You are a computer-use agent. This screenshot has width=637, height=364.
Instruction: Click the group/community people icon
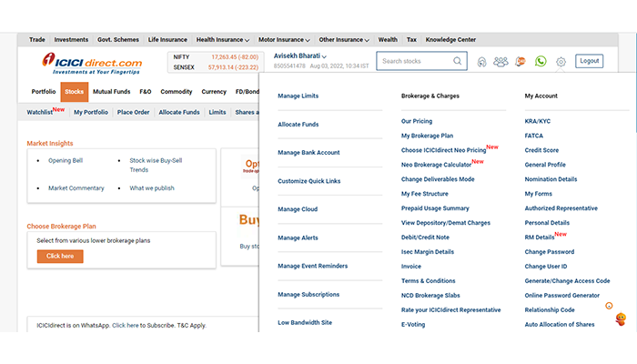pos(500,62)
